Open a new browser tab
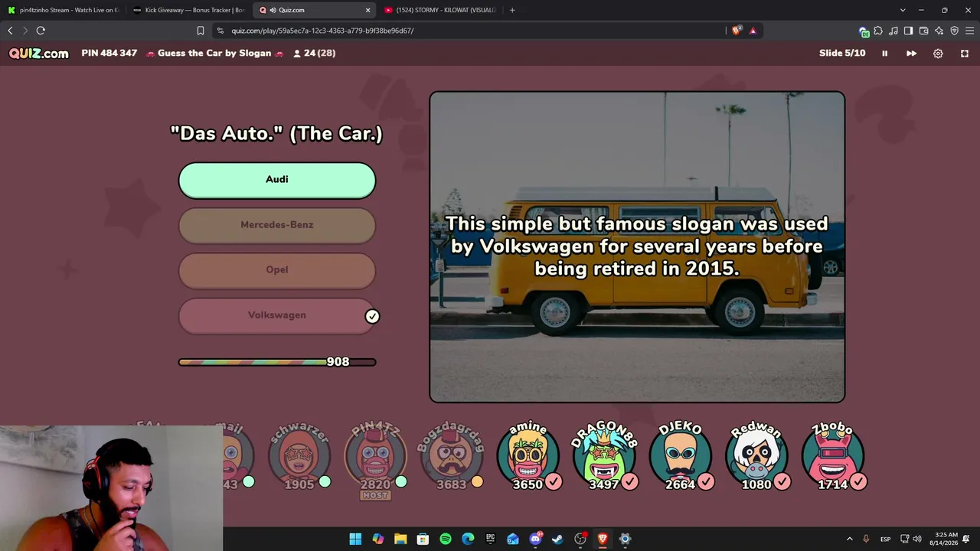Screen dimensions: 980x551 512,10
